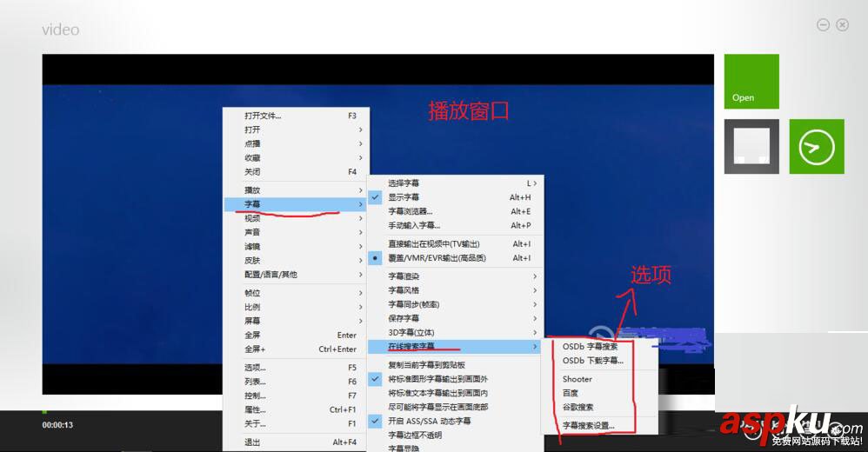Click the video title text
868x452 pixels.
(x=60, y=30)
